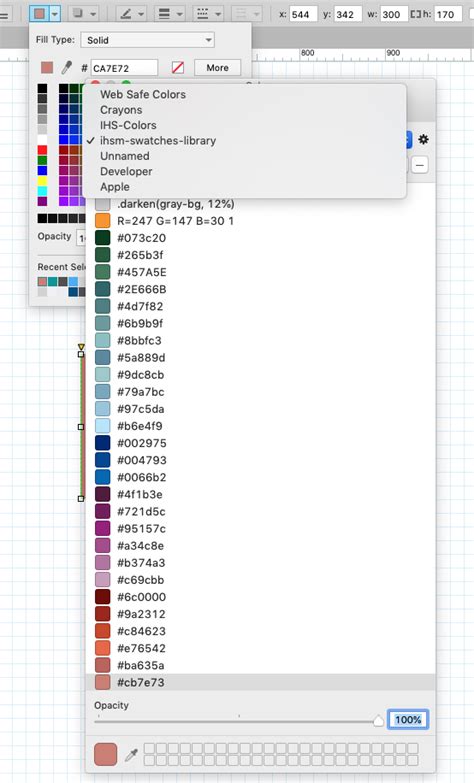Open the fill color dropdown arrow
Viewport: 474px width, 783px height.
point(55,13)
